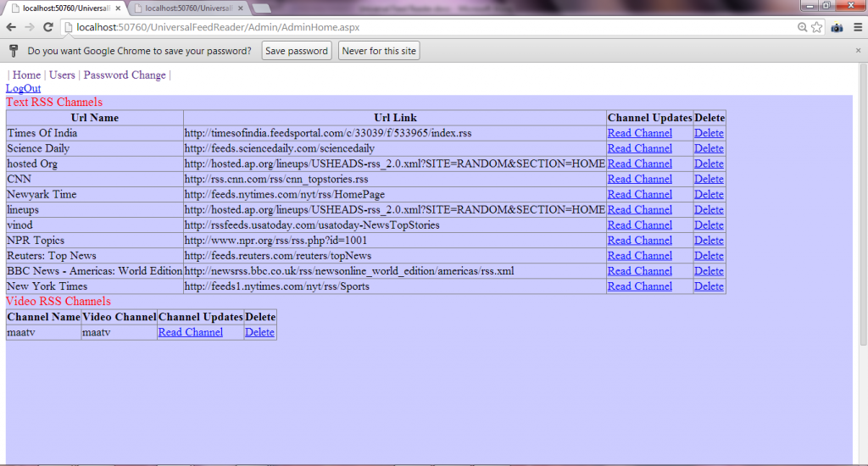The width and height of the screenshot is (868, 466).
Task: Click the Url Name column header
Action: click(95, 117)
